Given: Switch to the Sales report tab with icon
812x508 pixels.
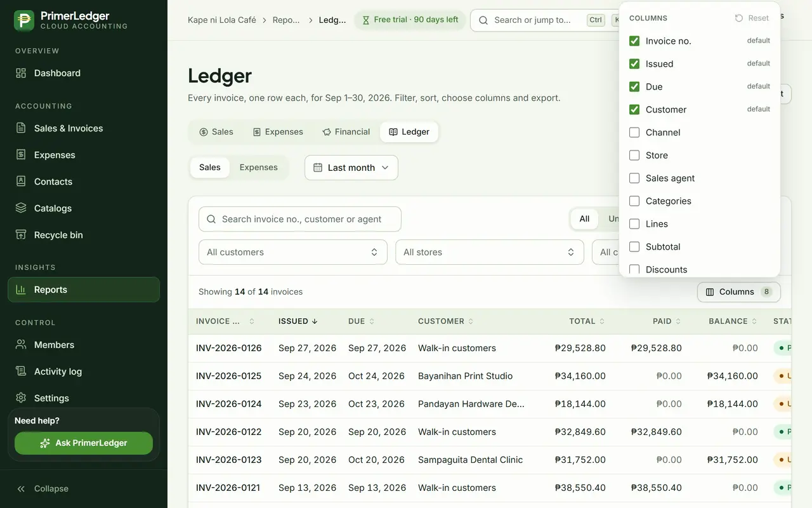Looking at the screenshot, I should pos(216,132).
